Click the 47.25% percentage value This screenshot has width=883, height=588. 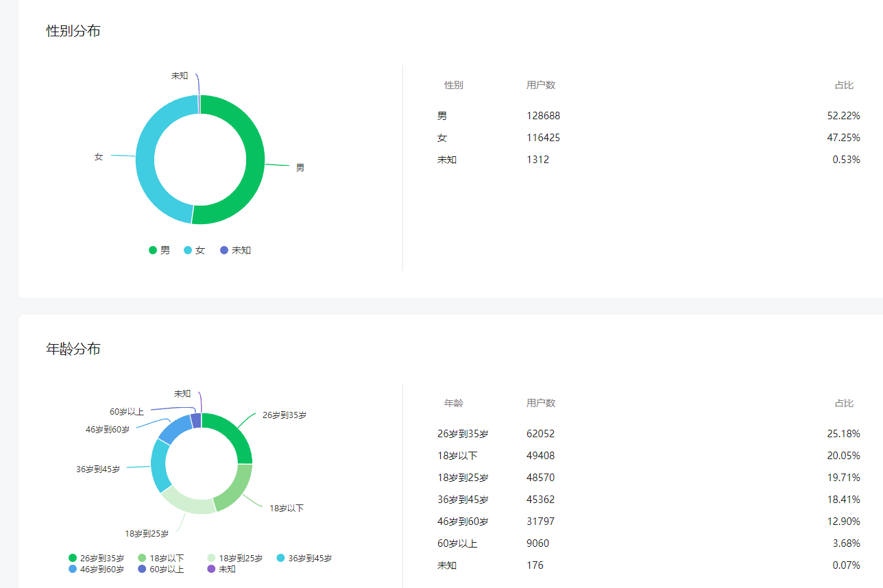(x=844, y=138)
